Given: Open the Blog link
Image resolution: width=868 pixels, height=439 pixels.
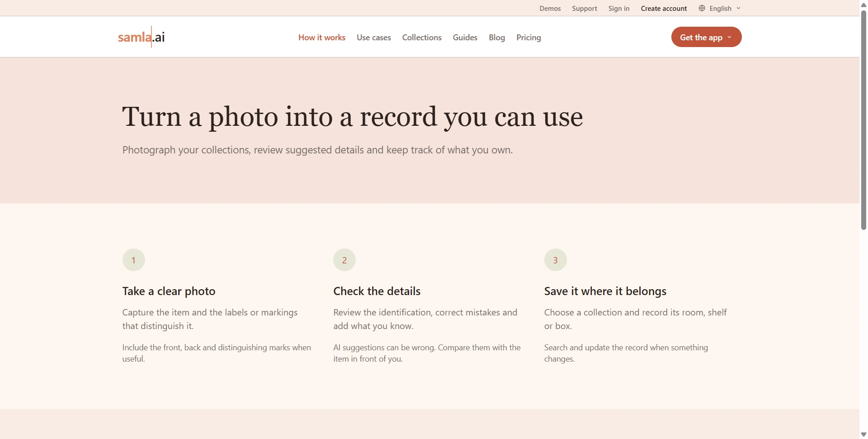Looking at the screenshot, I should pyautogui.click(x=497, y=38).
